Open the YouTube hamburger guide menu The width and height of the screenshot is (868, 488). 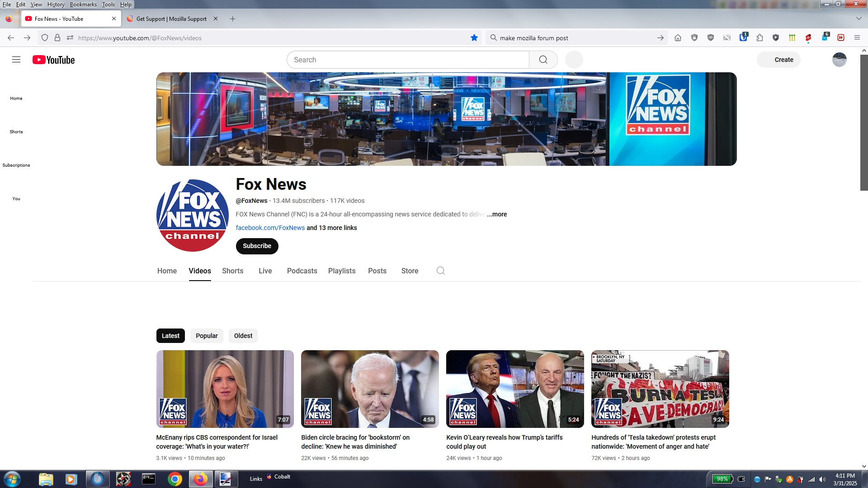(16, 60)
